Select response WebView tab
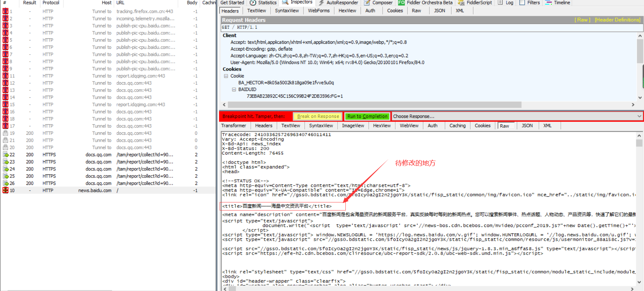Viewport: 644px width, 291px height. pos(409,126)
